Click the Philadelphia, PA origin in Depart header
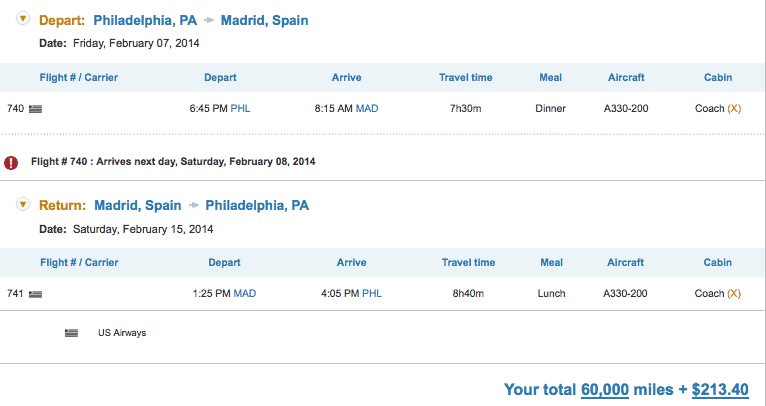The width and height of the screenshot is (766, 406). [145, 21]
